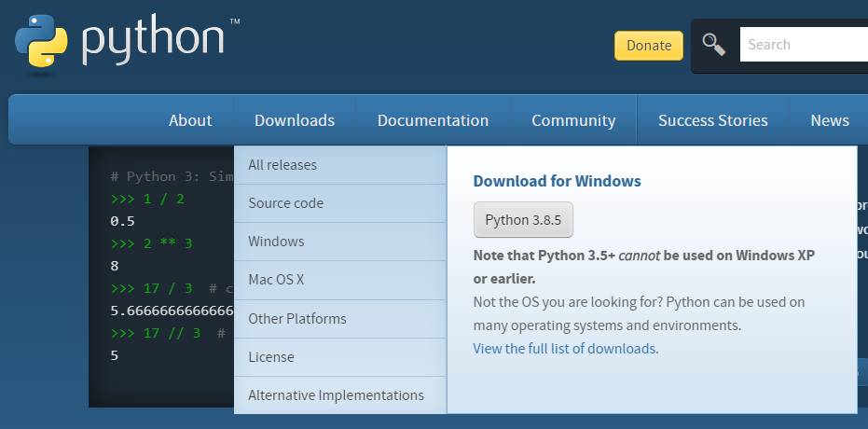This screenshot has width=868, height=429.
Task: Select All releases from Downloads dropdown
Action: pyautogui.click(x=340, y=165)
